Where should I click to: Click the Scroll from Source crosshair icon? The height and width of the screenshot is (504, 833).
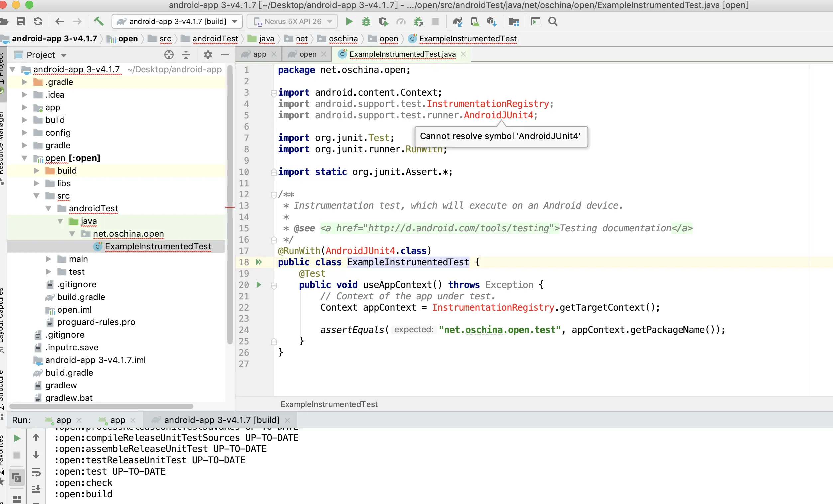point(169,55)
